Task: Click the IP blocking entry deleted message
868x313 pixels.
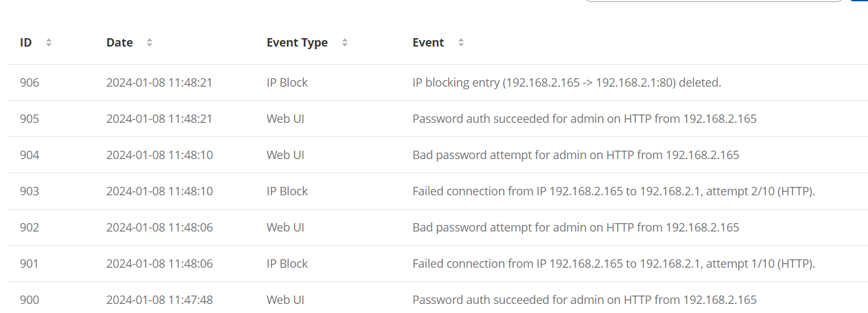Action: click(567, 83)
